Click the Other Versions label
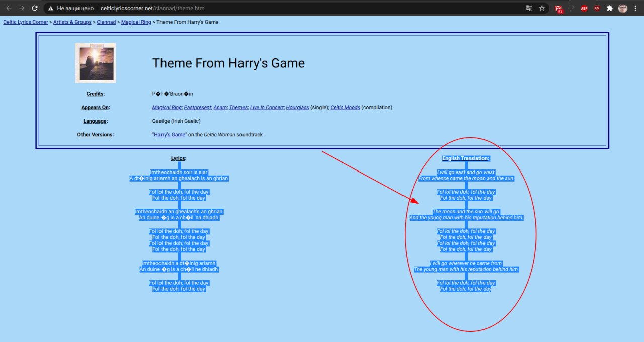Image resolution: width=644 pixels, height=342 pixels. click(x=95, y=135)
